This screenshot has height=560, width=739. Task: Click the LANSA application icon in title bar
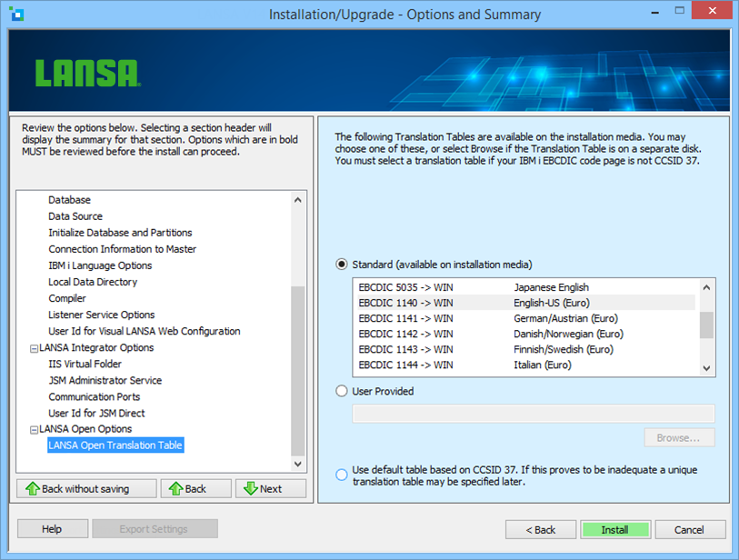[16, 15]
